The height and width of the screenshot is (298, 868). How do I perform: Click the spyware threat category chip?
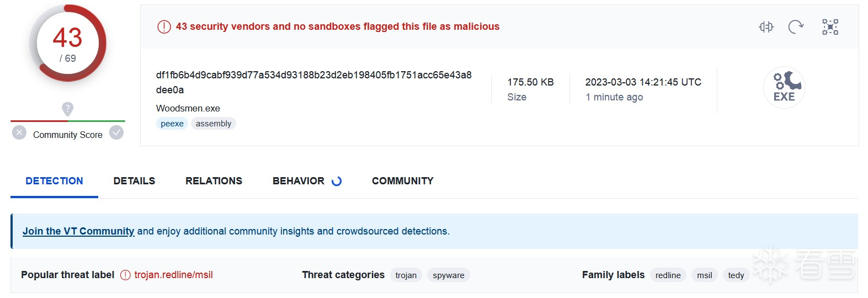(448, 275)
